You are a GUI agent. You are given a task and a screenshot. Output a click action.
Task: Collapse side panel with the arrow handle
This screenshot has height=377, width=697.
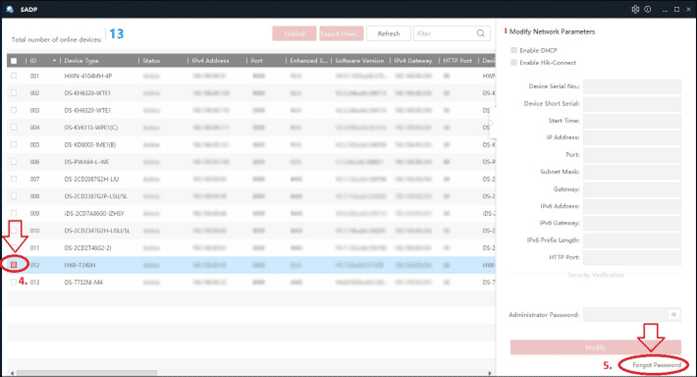[492, 123]
